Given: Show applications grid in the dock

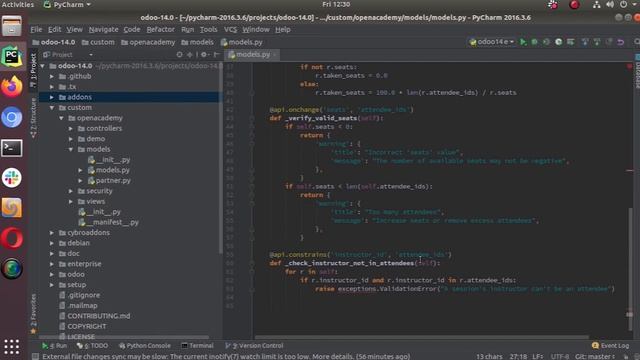Looking at the screenshot, I should 11,347.
